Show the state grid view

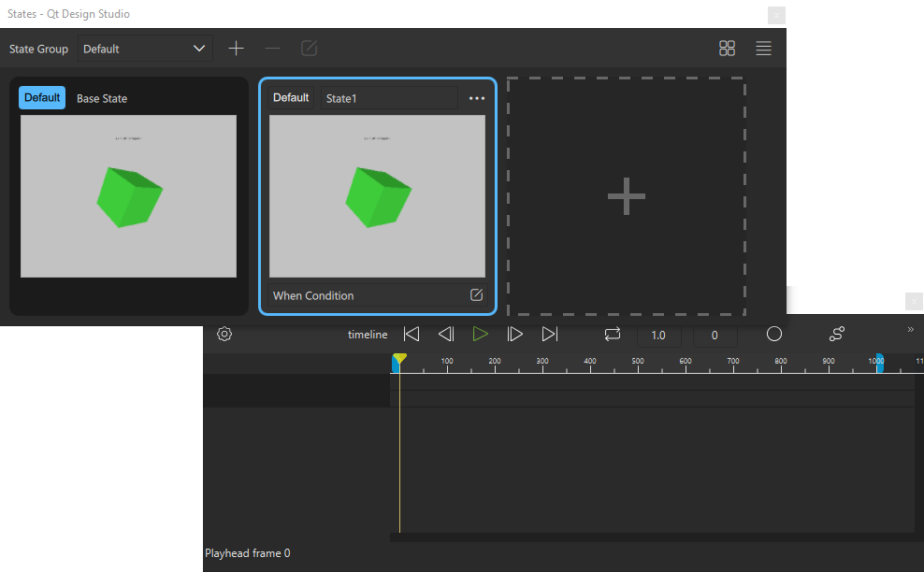point(727,49)
